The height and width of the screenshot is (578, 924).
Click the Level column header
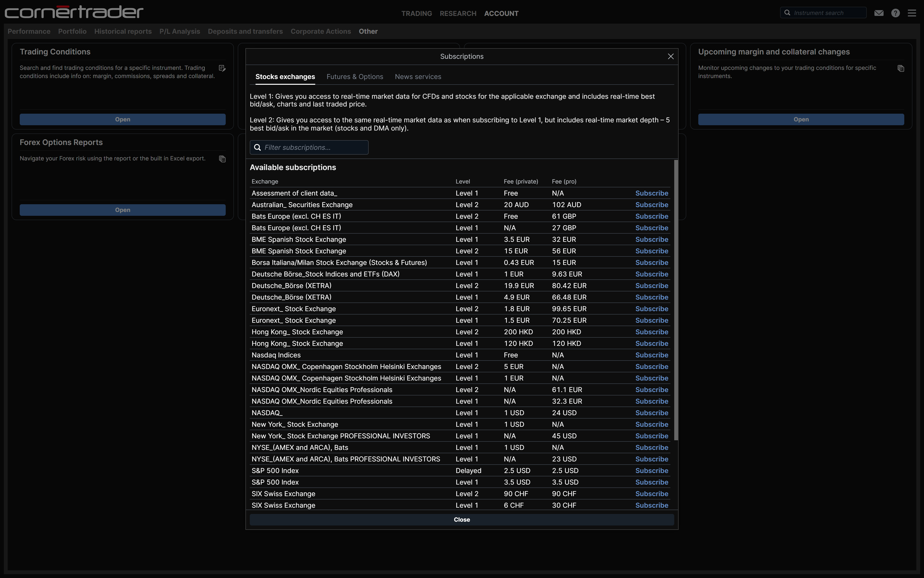point(463,182)
